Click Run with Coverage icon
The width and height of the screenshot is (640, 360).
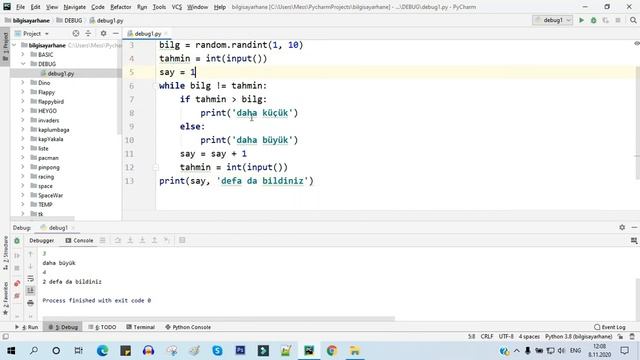click(606, 20)
